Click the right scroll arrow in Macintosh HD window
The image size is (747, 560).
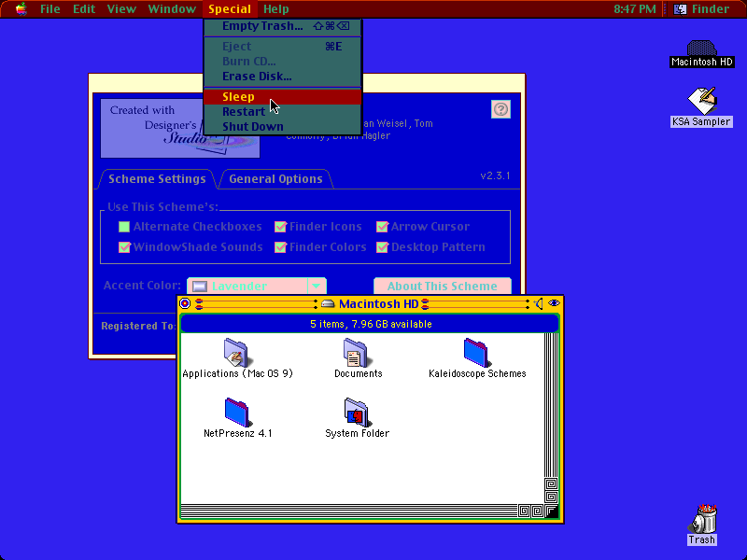click(x=538, y=511)
